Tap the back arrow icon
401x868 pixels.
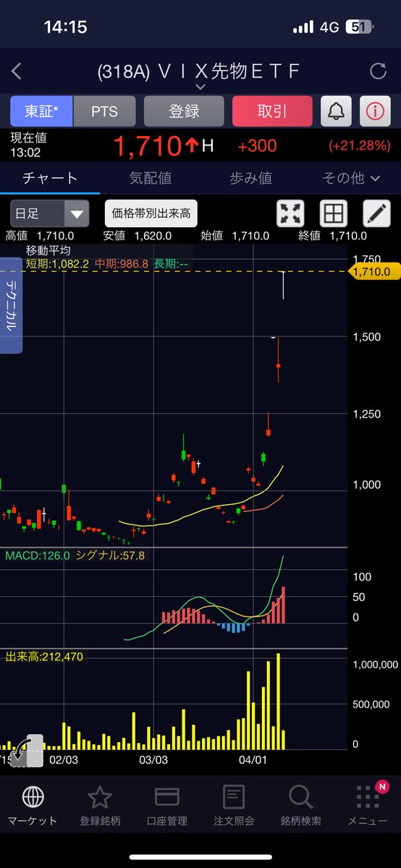17,71
